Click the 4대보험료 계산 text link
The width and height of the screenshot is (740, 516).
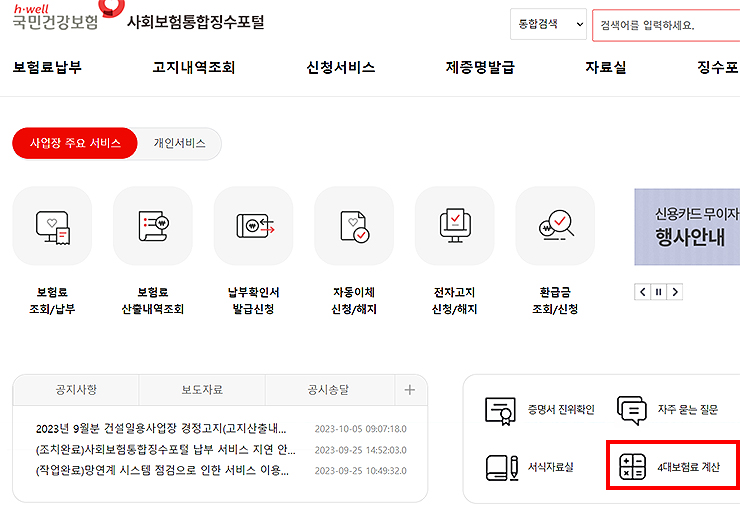point(689,467)
